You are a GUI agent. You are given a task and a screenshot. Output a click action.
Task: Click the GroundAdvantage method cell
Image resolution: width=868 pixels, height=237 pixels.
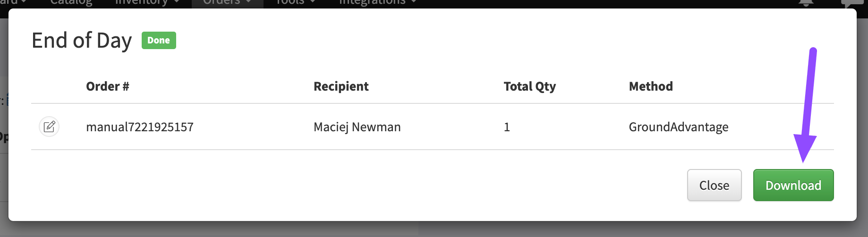(679, 127)
